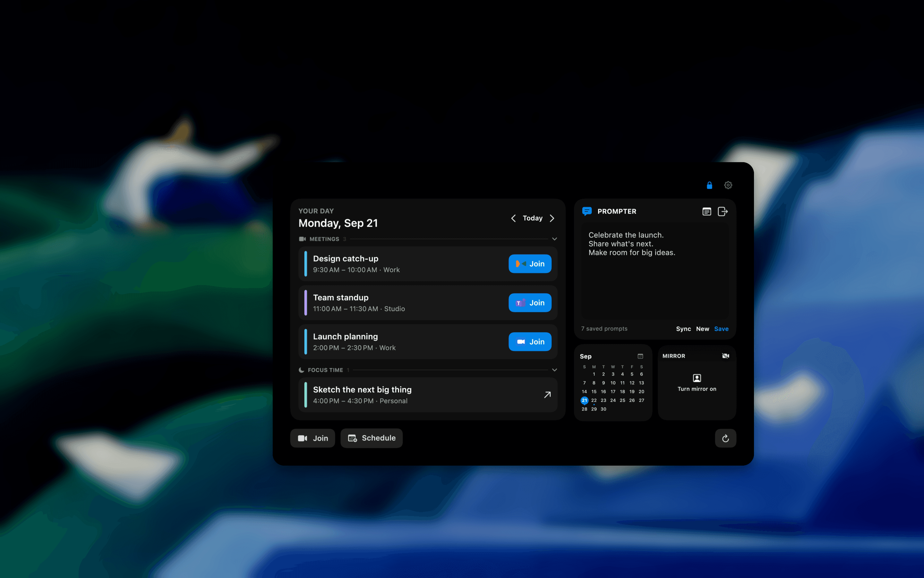Click the Monday, Sep 21 date heading

338,223
